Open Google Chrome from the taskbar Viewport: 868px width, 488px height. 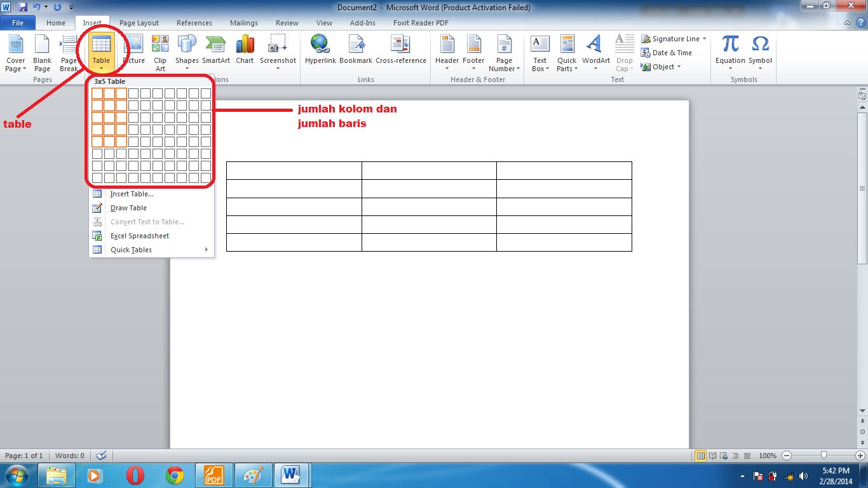tap(175, 475)
